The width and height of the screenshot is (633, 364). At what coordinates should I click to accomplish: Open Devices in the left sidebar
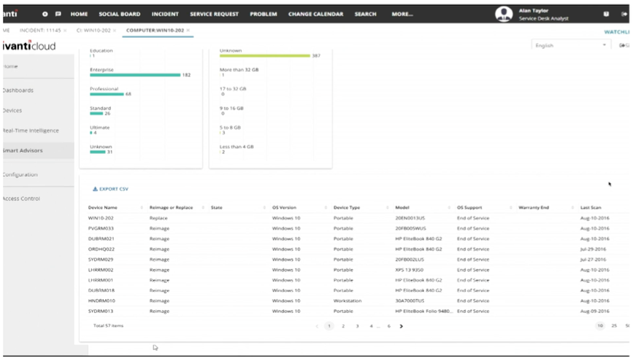[12, 110]
